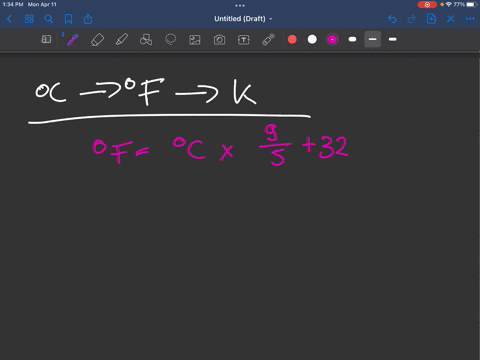This screenshot has width=480, height=360.
Task: Select the Shapes tool
Action: point(146,40)
